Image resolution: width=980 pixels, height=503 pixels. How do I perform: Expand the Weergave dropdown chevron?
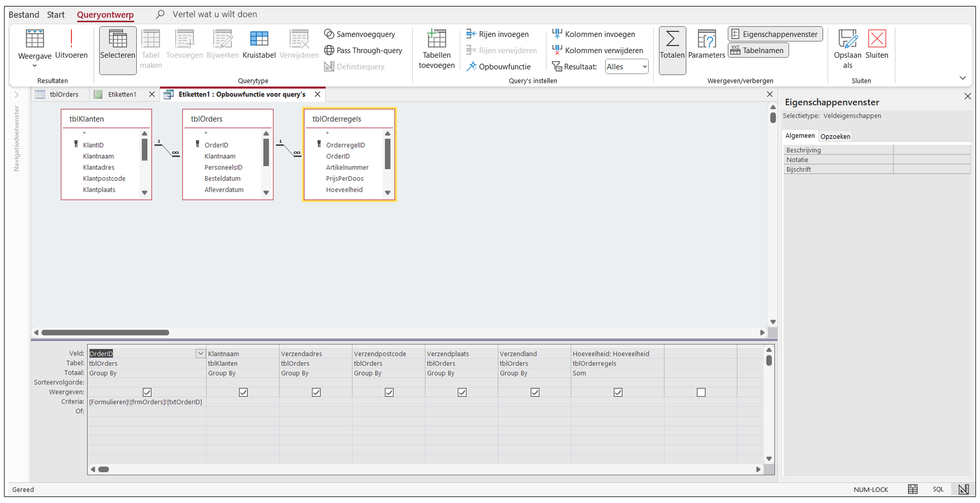click(35, 65)
